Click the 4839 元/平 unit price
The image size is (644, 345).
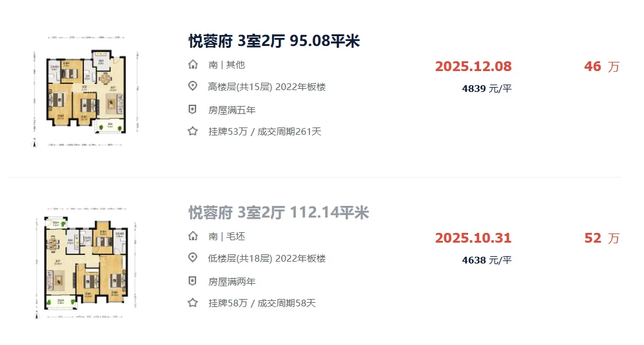click(487, 89)
